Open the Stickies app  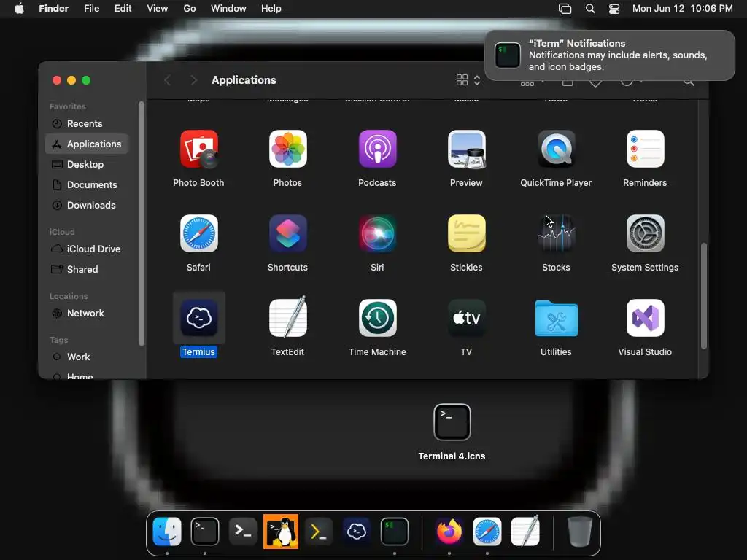click(466, 233)
